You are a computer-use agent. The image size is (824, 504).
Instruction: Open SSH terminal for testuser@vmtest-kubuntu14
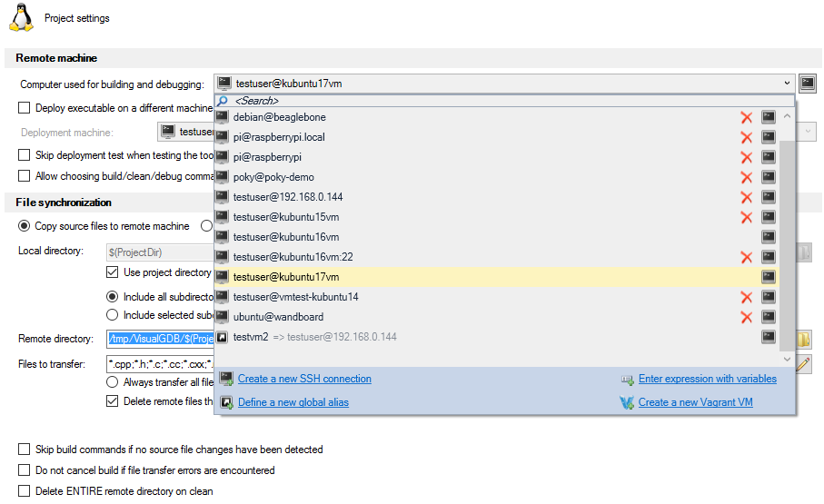pos(769,296)
